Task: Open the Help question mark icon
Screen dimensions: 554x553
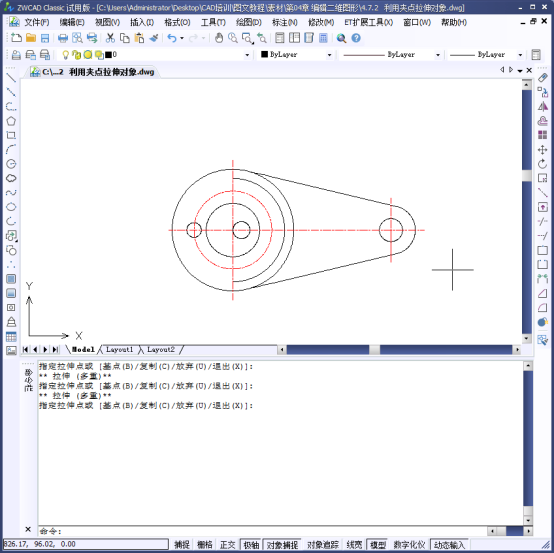Action: [356, 38]
